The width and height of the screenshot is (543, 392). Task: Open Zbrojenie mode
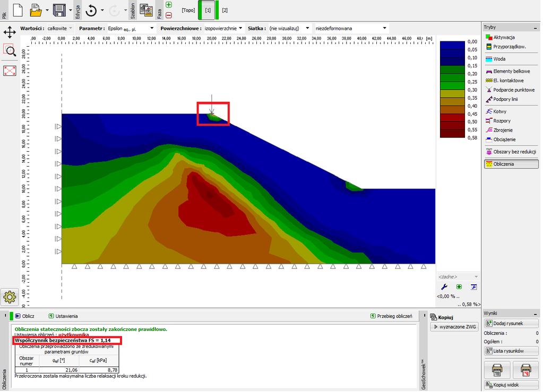(511, 130)
